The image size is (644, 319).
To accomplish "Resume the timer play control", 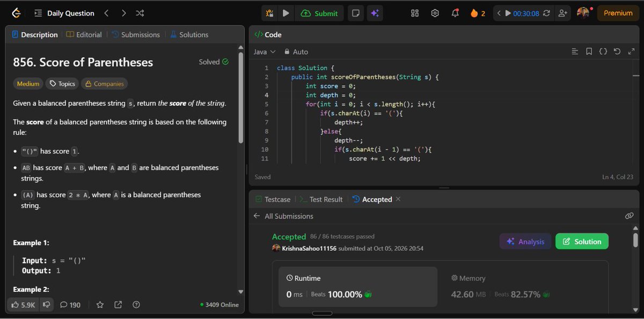I will 508,13.
